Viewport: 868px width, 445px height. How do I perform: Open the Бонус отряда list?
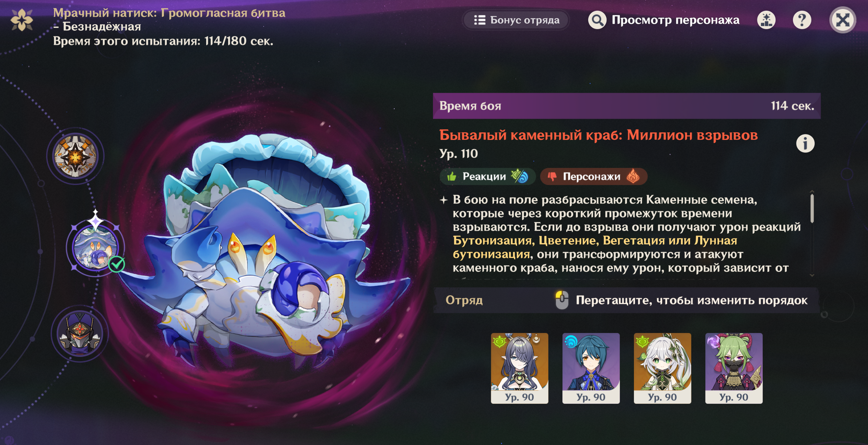point(516,20)
